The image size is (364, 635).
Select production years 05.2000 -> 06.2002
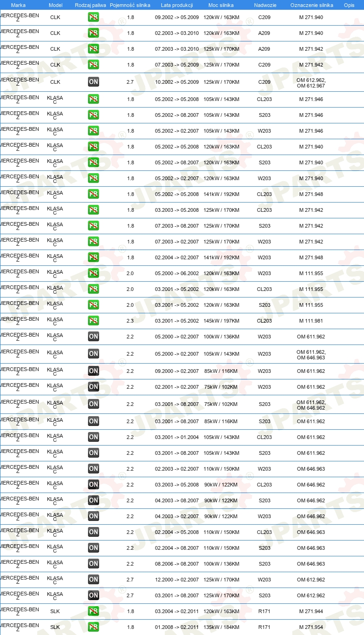point(177,273)
